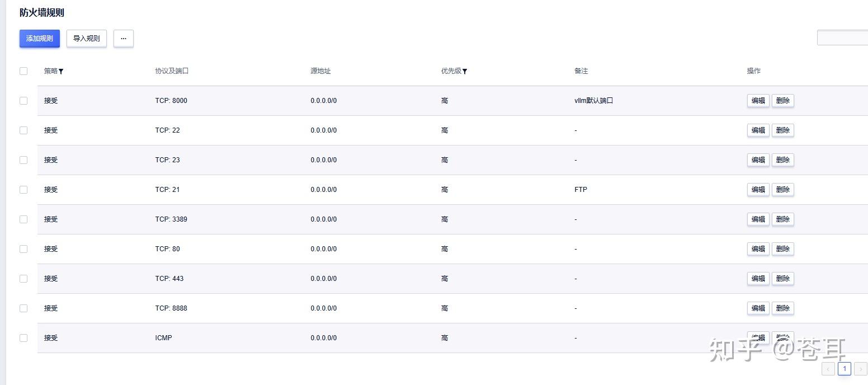Click the 添加规则 button

tap(40, 39)
